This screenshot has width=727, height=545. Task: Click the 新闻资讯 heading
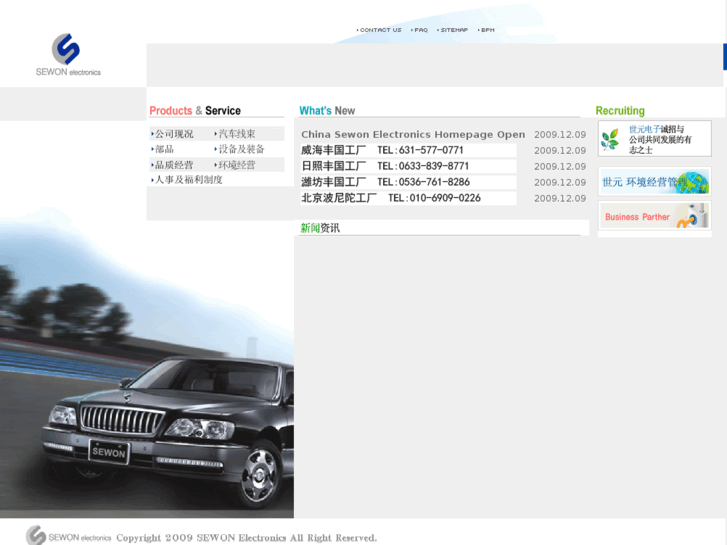click(320, 228)
